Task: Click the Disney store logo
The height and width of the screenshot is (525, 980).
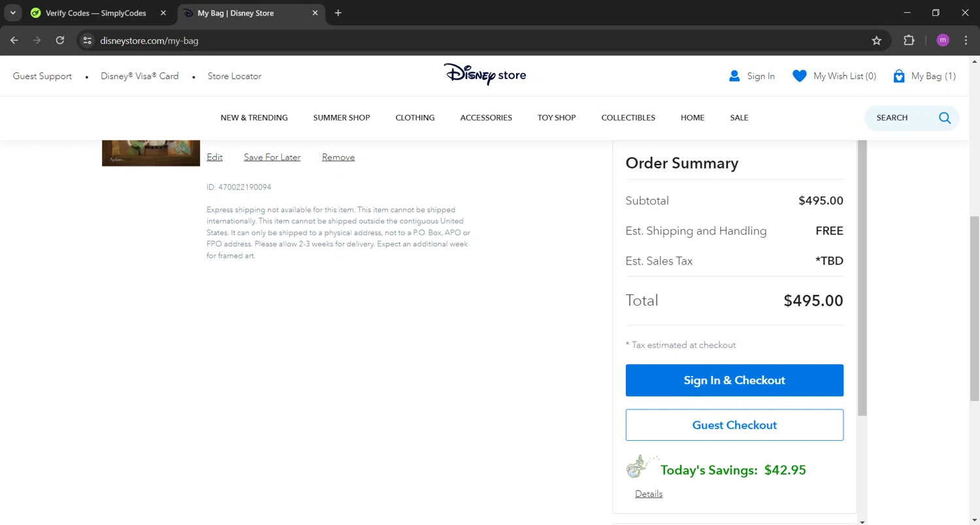Action: click(x=485, y=74)
